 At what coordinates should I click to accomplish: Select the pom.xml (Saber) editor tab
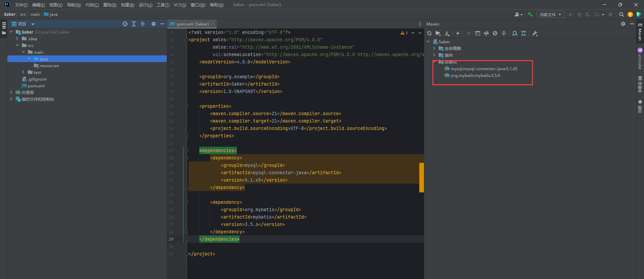192,24
